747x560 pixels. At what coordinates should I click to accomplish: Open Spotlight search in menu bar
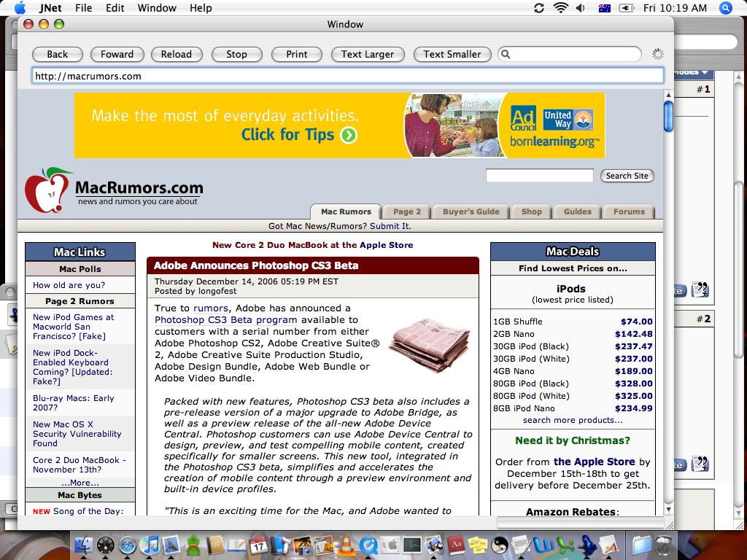(726, 8)
